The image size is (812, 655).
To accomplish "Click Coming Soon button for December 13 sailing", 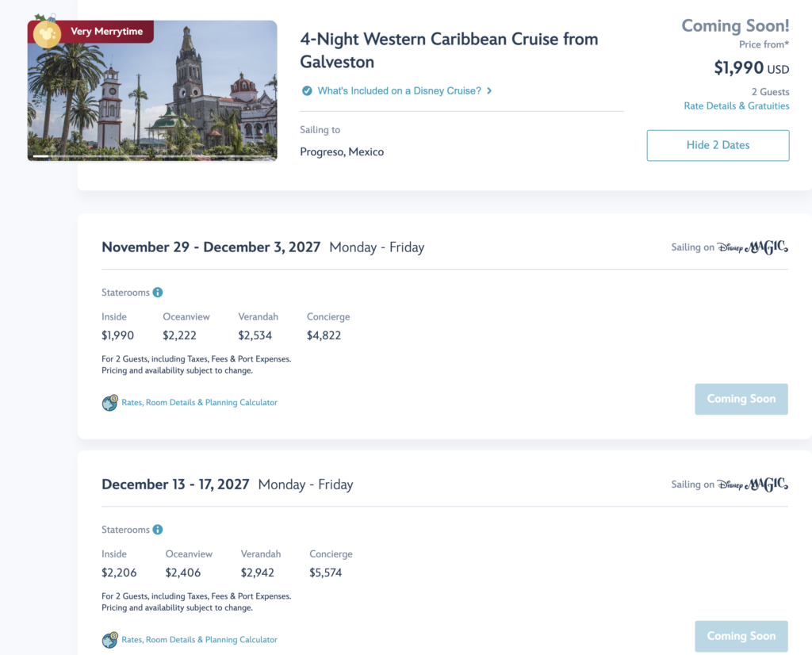I will point(741,636).
